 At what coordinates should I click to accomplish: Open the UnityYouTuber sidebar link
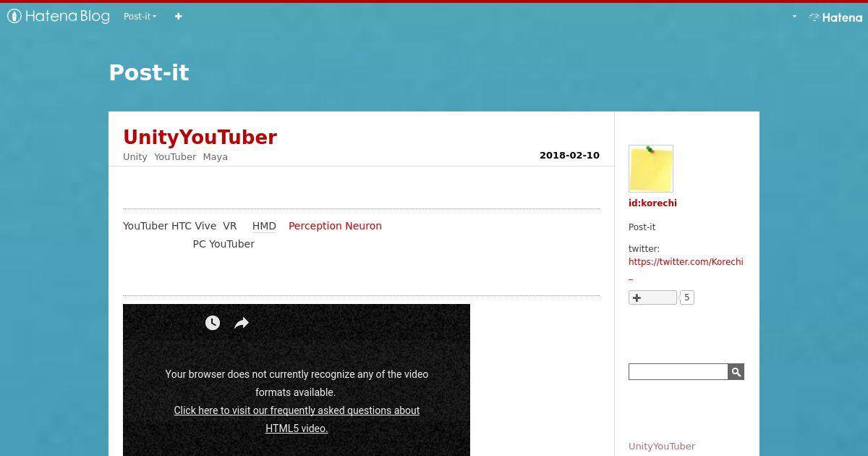(x=662, y=447)
